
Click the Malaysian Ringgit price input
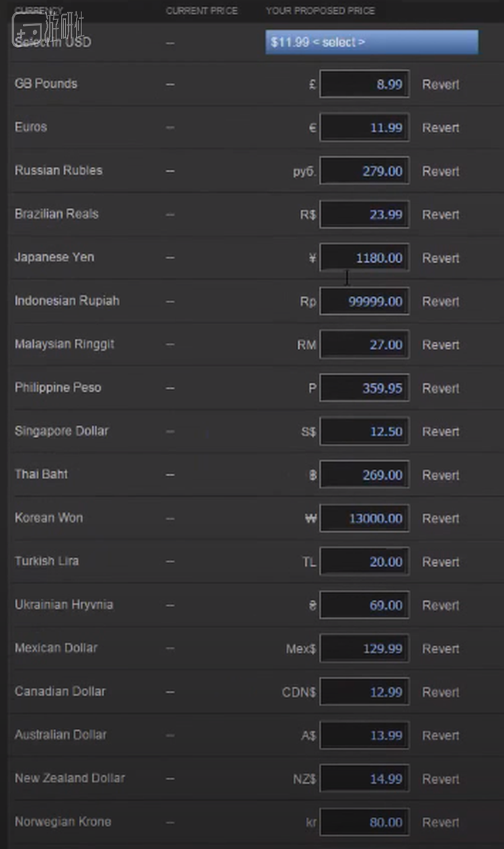click(364, 345)
